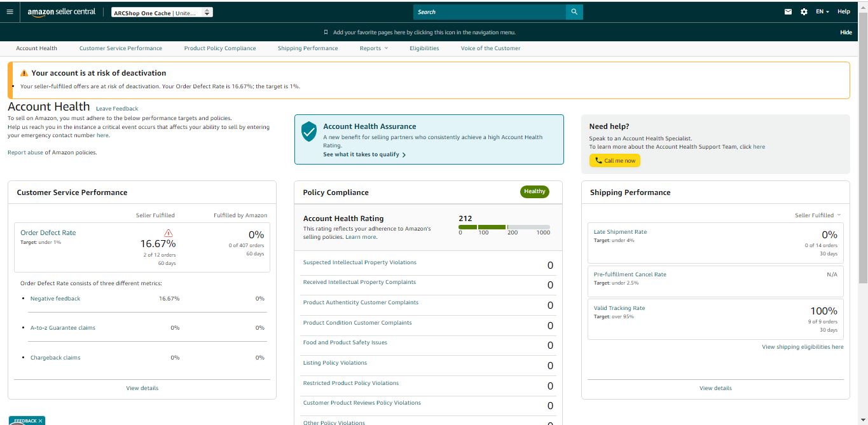Click the Account Health Rating score 212

(465, 219)
